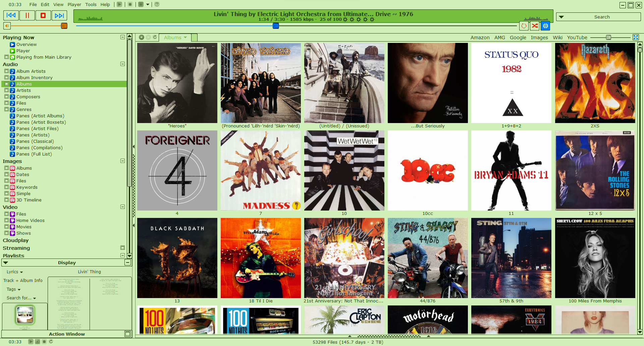644x346 pixels.
Task: Open Overview under Playing Now
Action: (26, 45)
